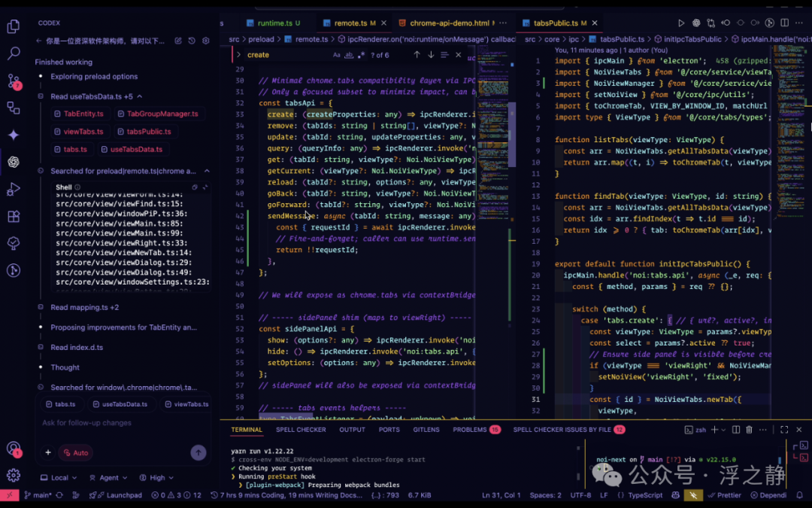The width and height of the screenshot is (812, 508).
Task: Run the file with the editor play icon
Action: click(x=681, y=23)
